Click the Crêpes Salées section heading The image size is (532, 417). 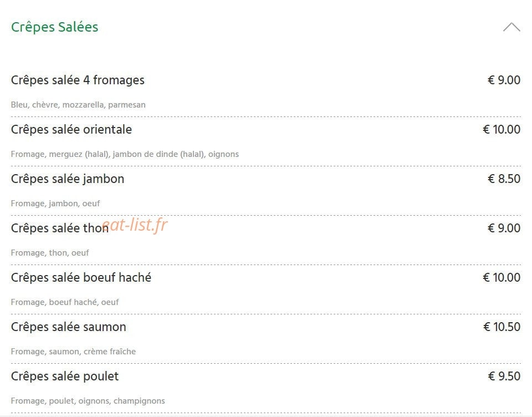(x=55, y=27)
